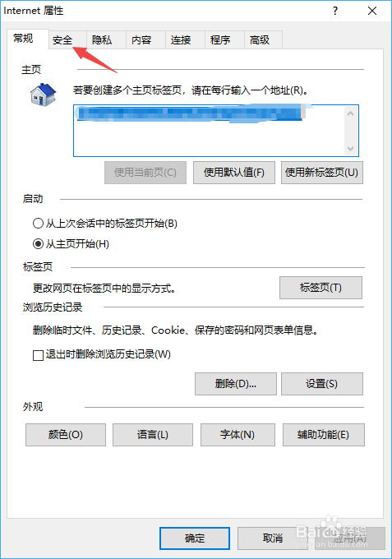
Task: Open 标签页 settings button
Action: click(321, 288)
